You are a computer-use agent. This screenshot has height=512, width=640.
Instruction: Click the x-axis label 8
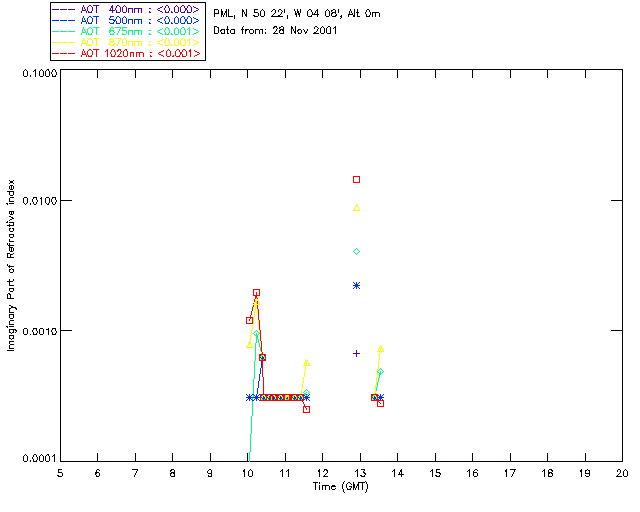point(173,473)
